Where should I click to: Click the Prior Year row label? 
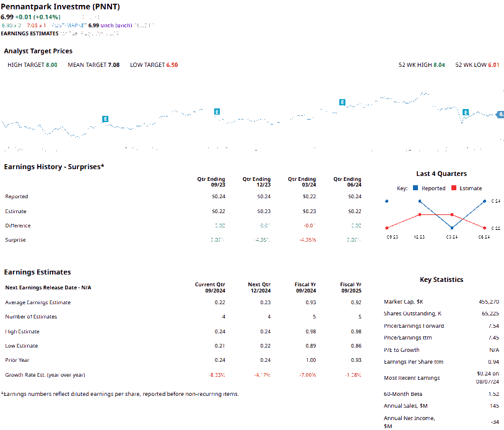tap(17, 360)
